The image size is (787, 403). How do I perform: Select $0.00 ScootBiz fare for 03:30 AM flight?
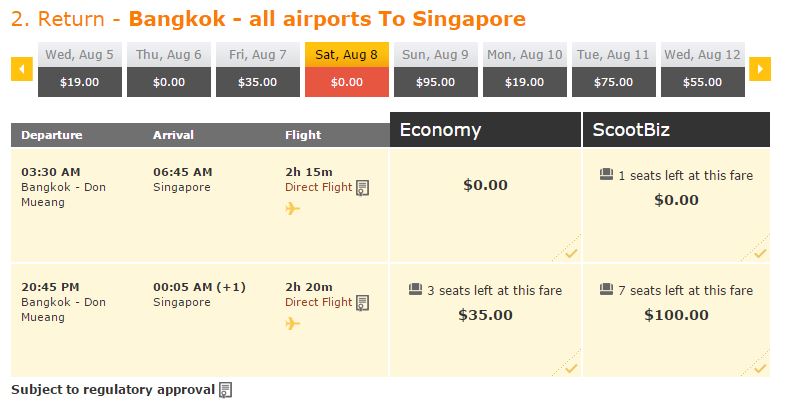tap(676, 205)
